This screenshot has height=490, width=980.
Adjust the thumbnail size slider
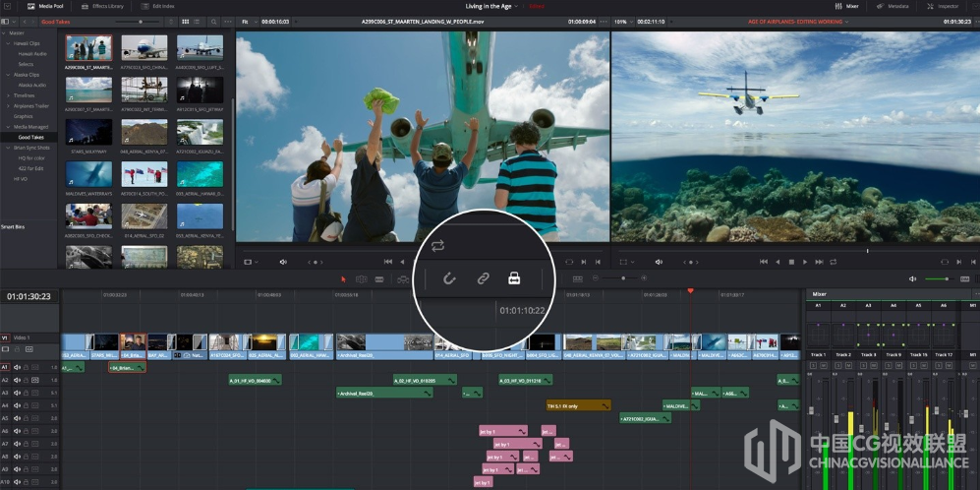140,22
